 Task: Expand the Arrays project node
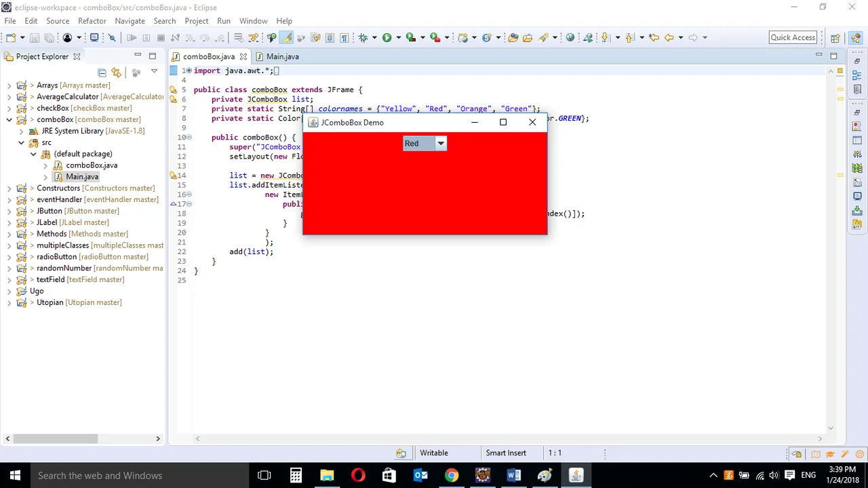click(x=9, y=85)
